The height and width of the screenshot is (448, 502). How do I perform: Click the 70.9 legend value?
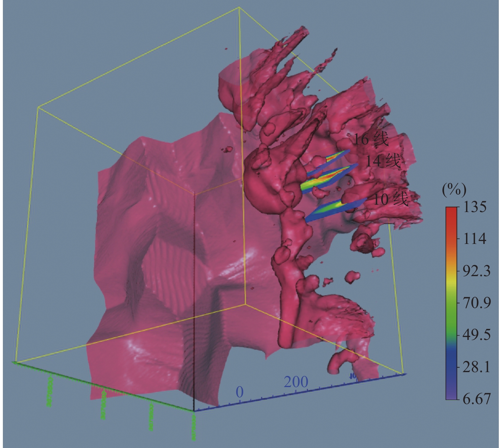(477, 303)
